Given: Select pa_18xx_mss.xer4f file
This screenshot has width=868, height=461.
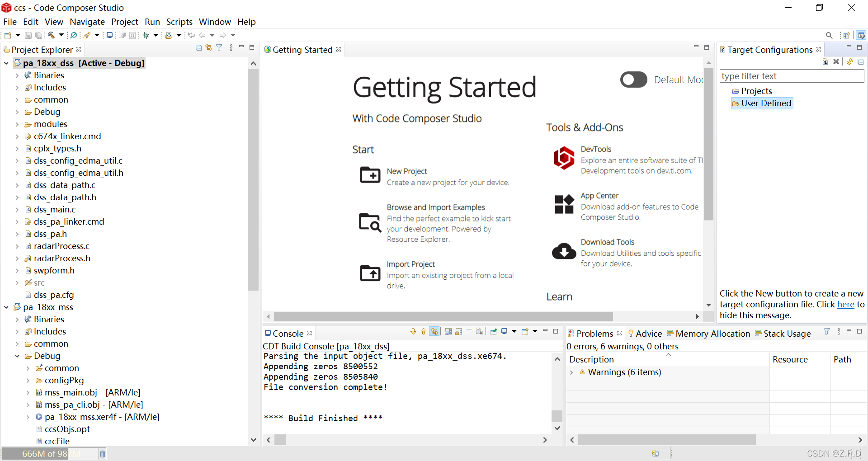Looking at the screenshot, I should (102, 417).
